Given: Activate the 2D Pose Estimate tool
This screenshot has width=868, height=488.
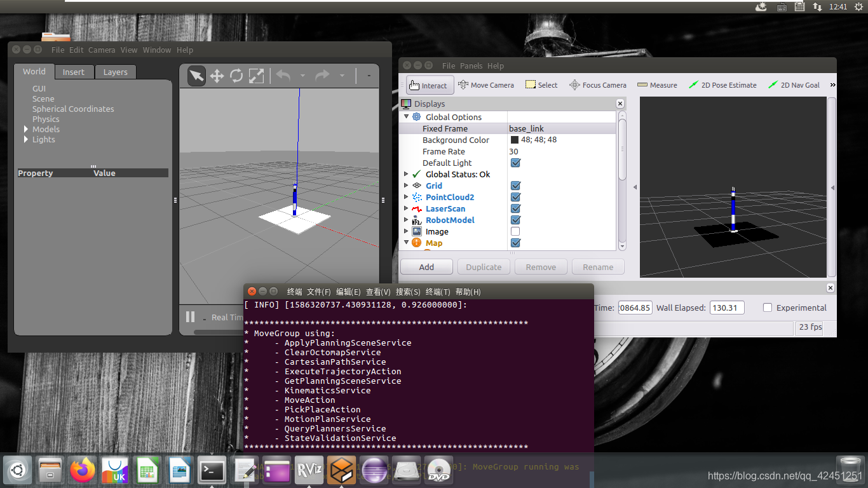Looking at the screenshot, I should 723,85.
